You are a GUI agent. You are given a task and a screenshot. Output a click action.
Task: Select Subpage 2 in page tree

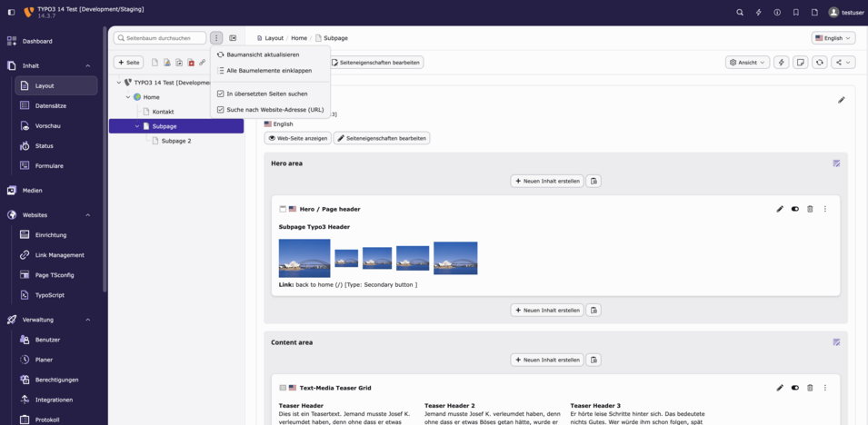click(x=176, y=141)
